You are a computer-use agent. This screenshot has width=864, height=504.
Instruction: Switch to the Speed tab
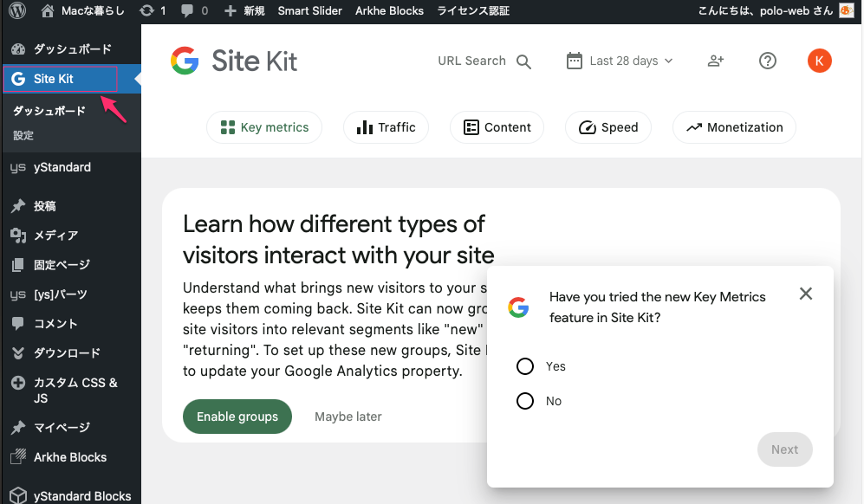[608, 127]
